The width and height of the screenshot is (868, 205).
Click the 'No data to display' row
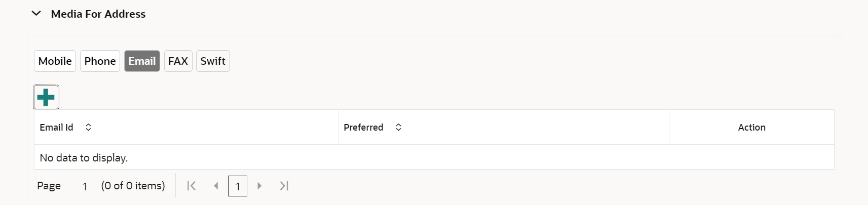point(84,158)
